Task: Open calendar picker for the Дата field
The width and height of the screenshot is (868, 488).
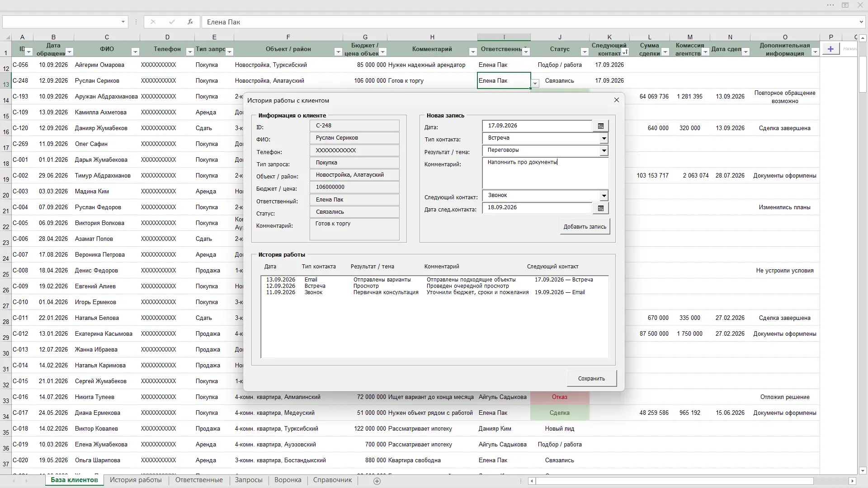Action: (x=601, y=126)
